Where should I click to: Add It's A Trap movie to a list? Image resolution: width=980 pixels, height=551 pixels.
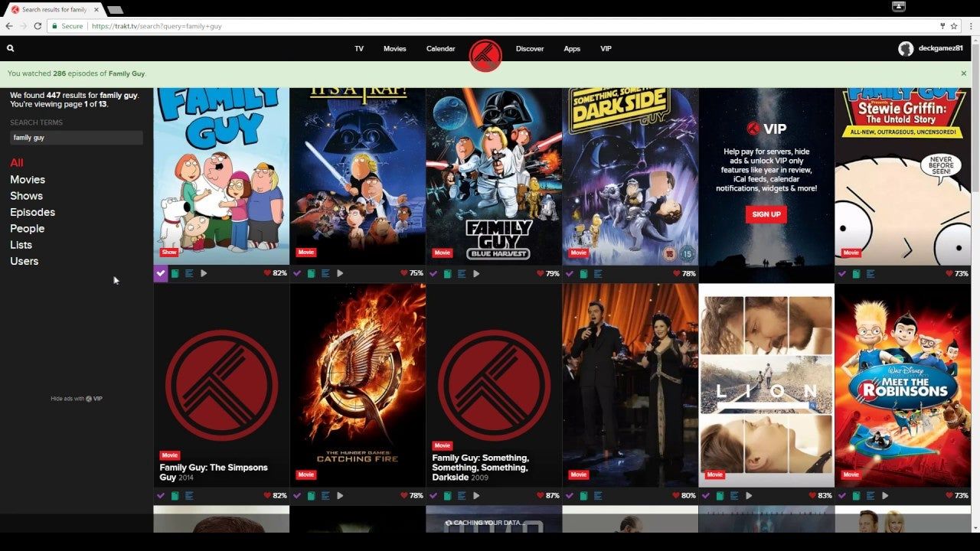(324, 272)
